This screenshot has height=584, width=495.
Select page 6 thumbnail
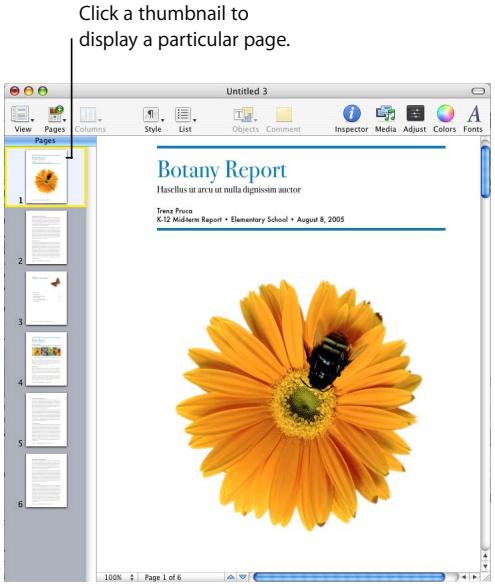pos(47,480)
